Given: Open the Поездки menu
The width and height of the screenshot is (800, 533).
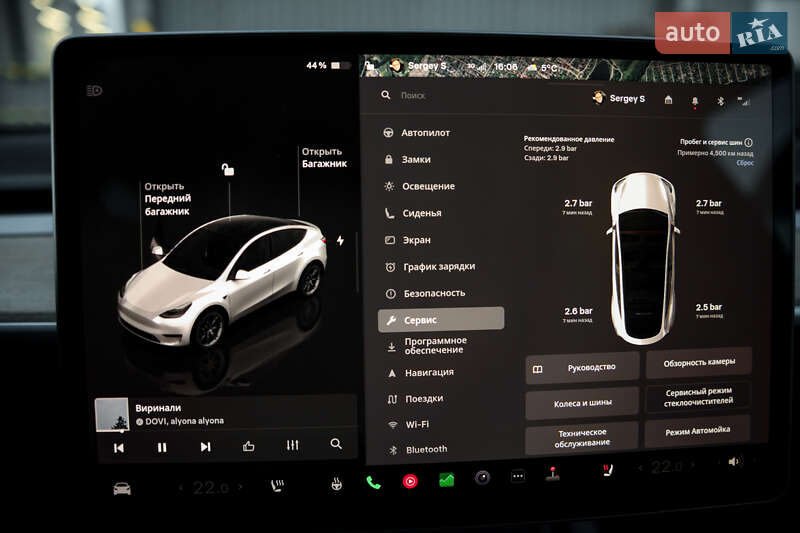Looking at the screenshot, I should (415, 399).
